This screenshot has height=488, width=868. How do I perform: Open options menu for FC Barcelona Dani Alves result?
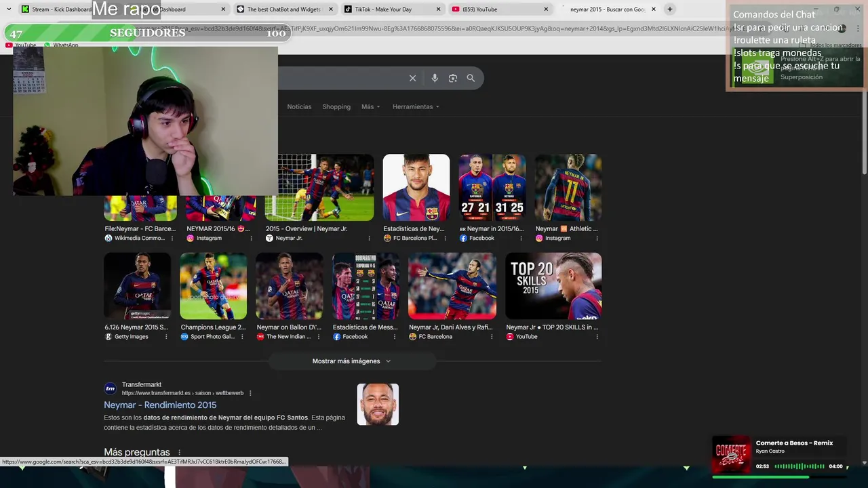pos(492,337)
